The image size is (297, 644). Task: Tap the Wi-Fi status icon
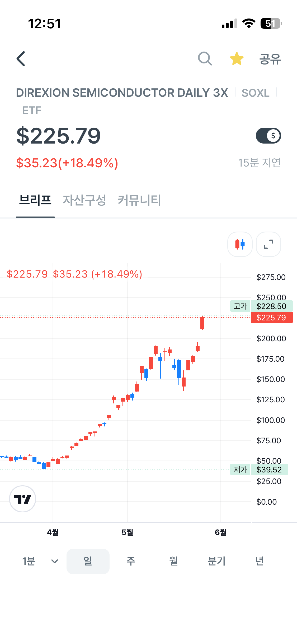click(249, 24)
